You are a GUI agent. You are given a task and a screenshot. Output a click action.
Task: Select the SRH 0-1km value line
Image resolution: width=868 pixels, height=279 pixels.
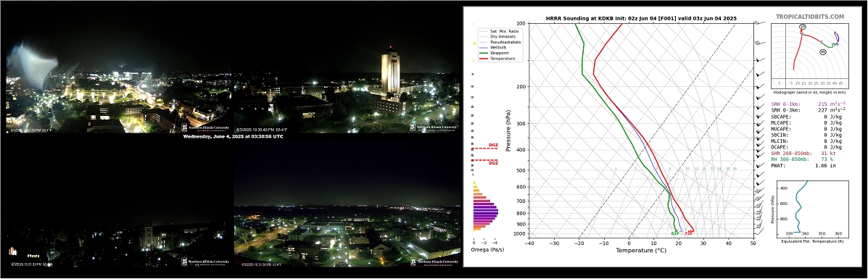pyautogui.click(x=808, y=104)
